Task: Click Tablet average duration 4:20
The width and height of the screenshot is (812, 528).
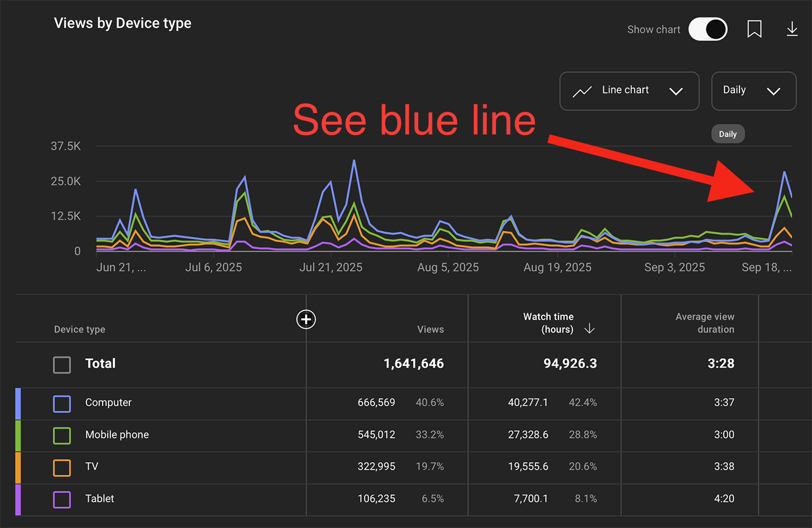Action: 724,498
